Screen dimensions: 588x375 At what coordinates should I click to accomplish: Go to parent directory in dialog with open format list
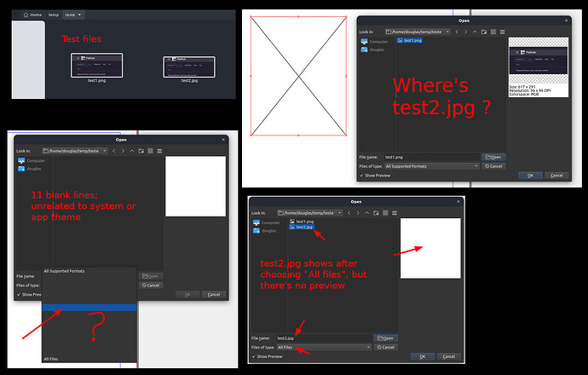coord(132,151)
